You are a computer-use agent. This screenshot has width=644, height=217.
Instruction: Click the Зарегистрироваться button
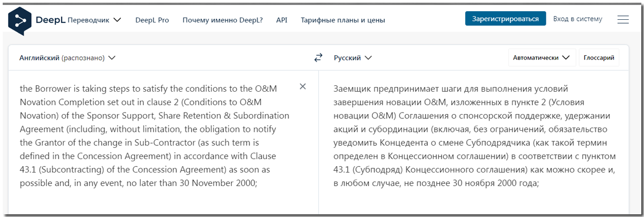click(x=505, y=19)
